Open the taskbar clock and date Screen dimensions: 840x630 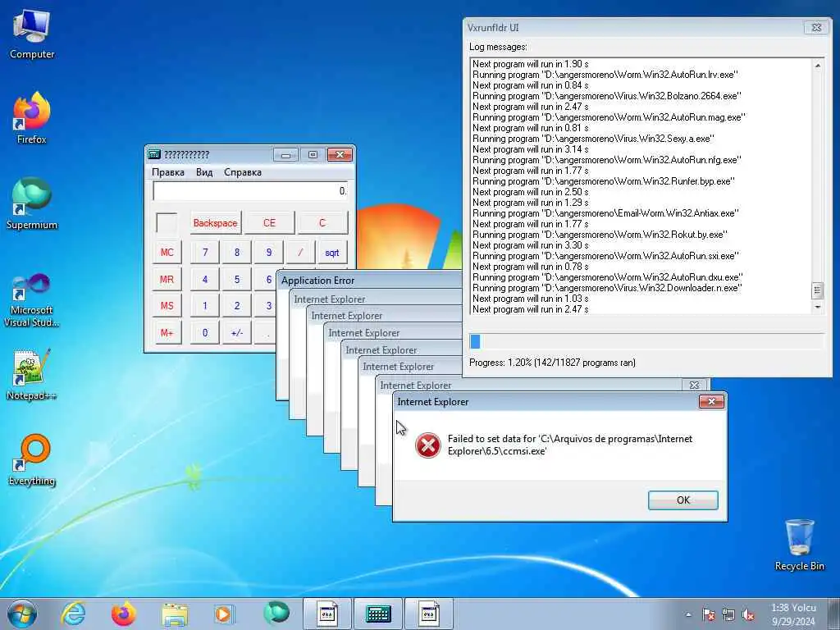[793, 614]
